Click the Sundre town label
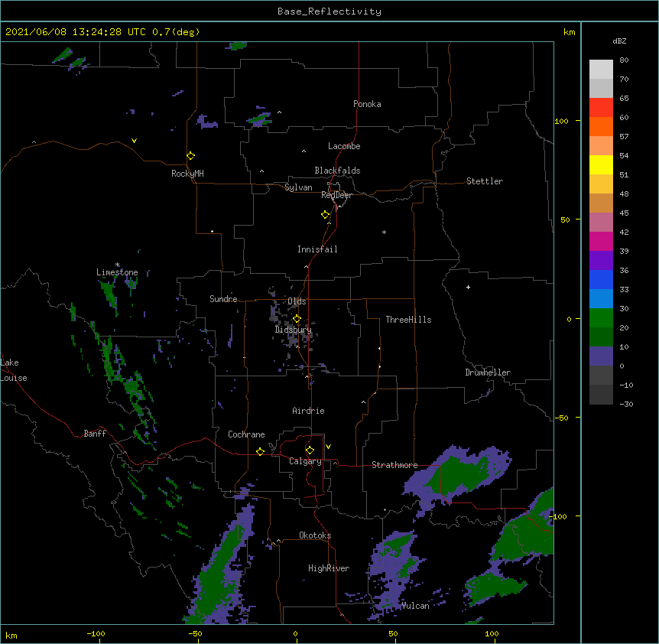The width and height of the screenshot is (659, 644). (223, 299)
